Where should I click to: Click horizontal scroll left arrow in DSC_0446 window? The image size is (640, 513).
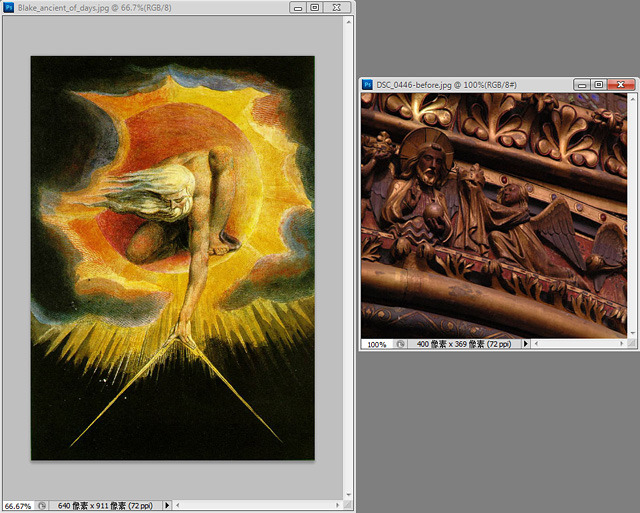(536, 344)
